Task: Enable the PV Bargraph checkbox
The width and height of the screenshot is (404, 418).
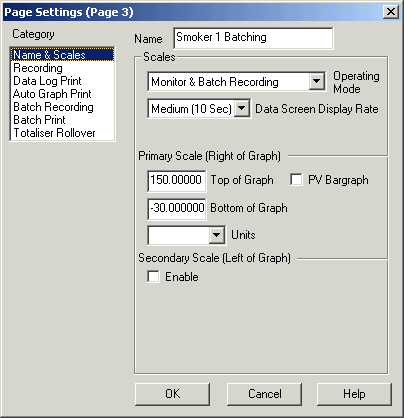Action: click(x=296, y=180)
